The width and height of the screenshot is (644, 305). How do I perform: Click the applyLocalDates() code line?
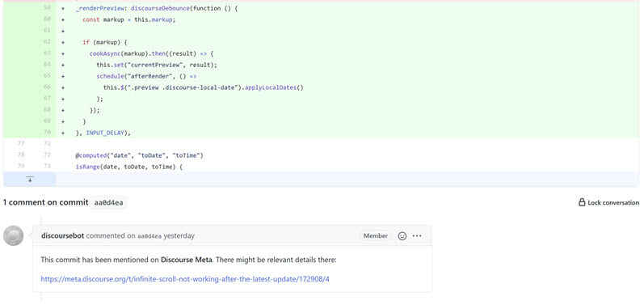click(x=204, y=87)
